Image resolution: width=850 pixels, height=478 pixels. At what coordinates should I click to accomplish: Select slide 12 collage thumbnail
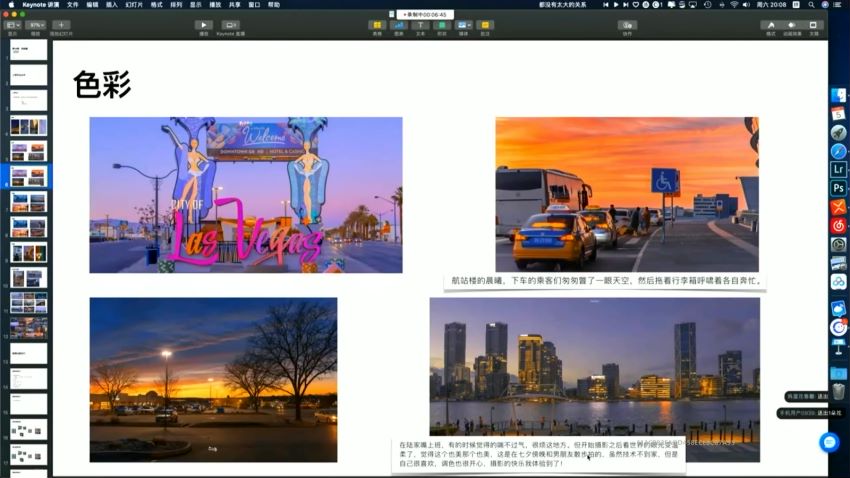point(29,328)
